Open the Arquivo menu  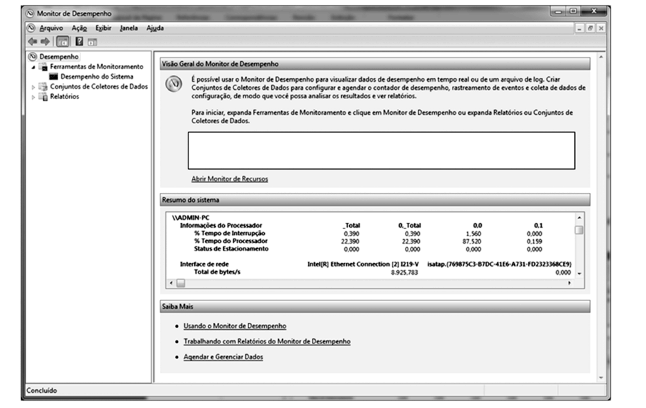[x=51, y=28]
